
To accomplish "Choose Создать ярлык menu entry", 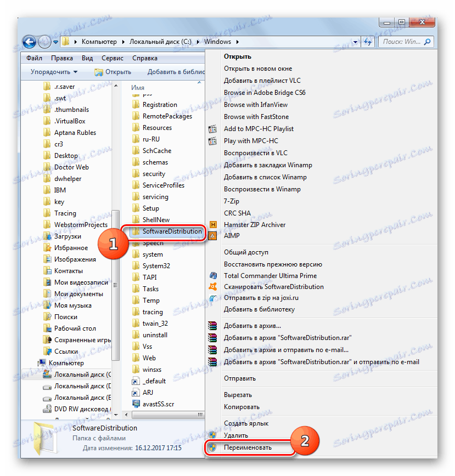I will pos(246,423).
